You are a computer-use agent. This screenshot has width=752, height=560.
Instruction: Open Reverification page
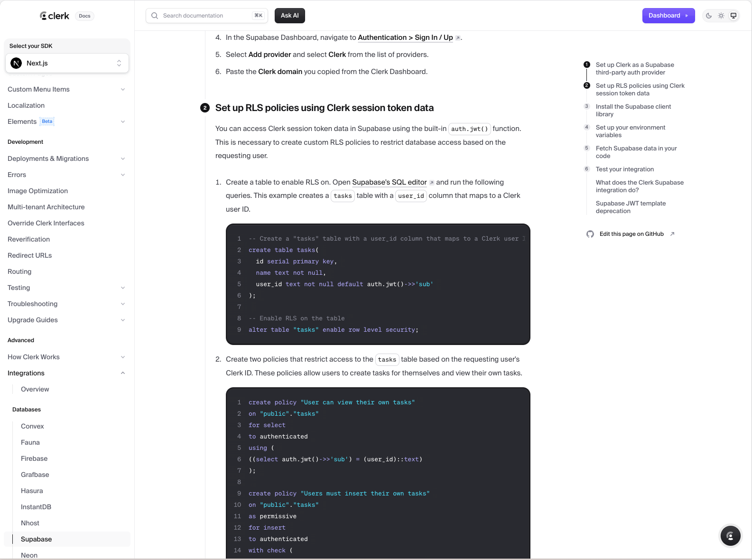[28, 239]
